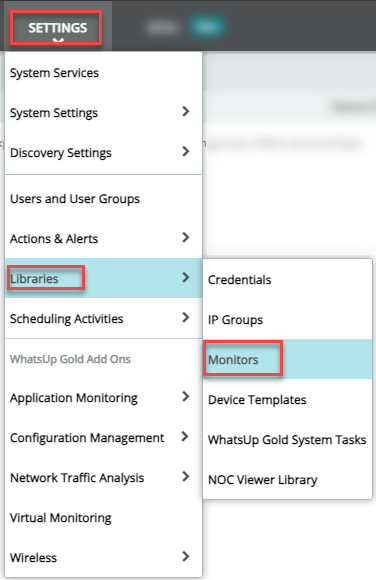Select the Libraries menu item
The image size is (376, 580).
click(x=103, y=278)
